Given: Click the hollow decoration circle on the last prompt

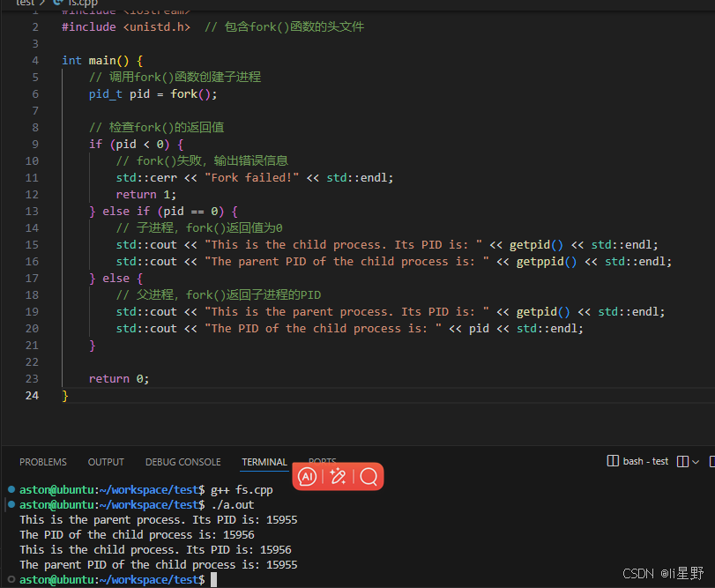Looking at the screenshot, I should [x=11, y=579].
